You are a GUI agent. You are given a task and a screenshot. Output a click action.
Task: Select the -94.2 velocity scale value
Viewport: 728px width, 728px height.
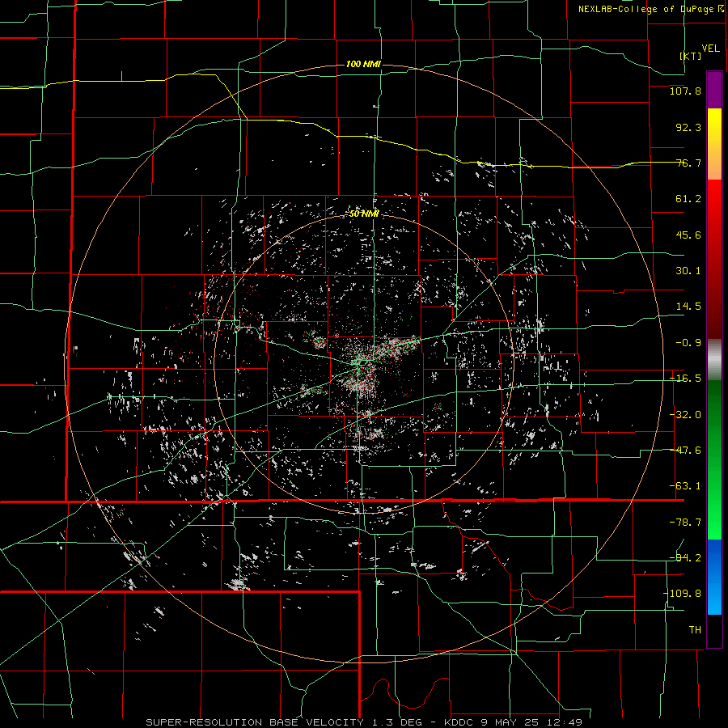pos(685,557)
